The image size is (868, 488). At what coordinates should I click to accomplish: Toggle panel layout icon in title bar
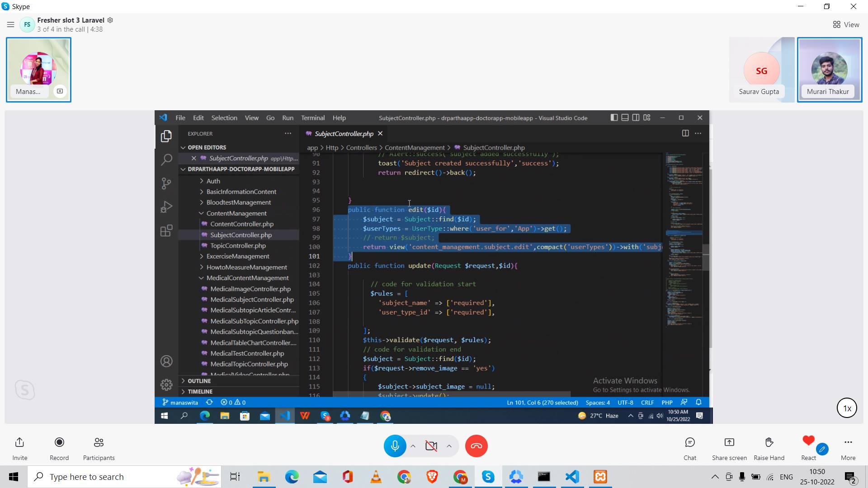625,117
